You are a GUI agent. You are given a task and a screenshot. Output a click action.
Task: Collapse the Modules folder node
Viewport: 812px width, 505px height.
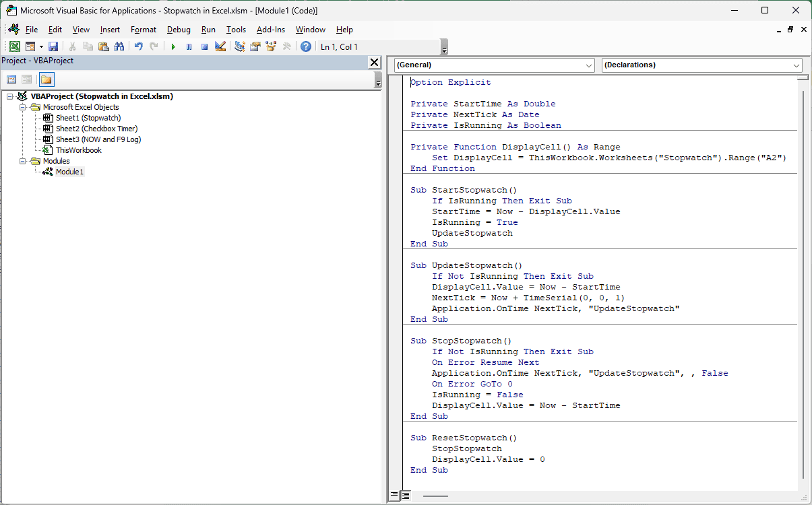(22, 161)
